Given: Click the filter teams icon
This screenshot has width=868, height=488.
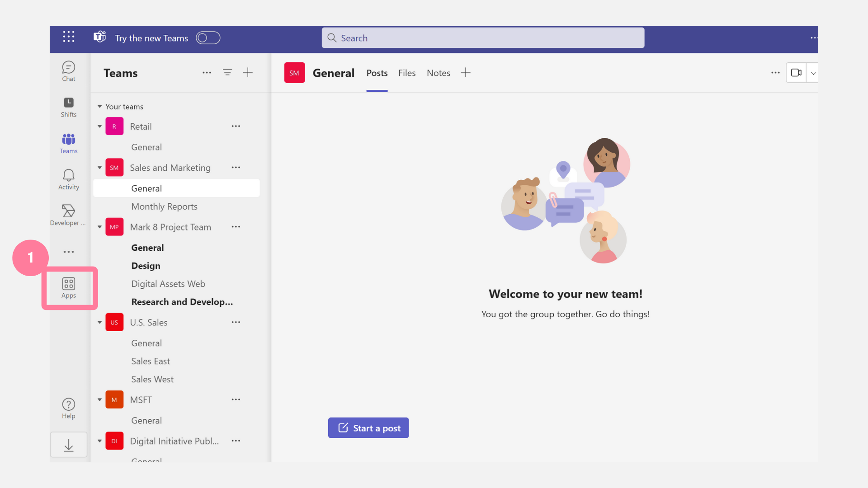Looking at the screenshot, I should pos(227,73).
